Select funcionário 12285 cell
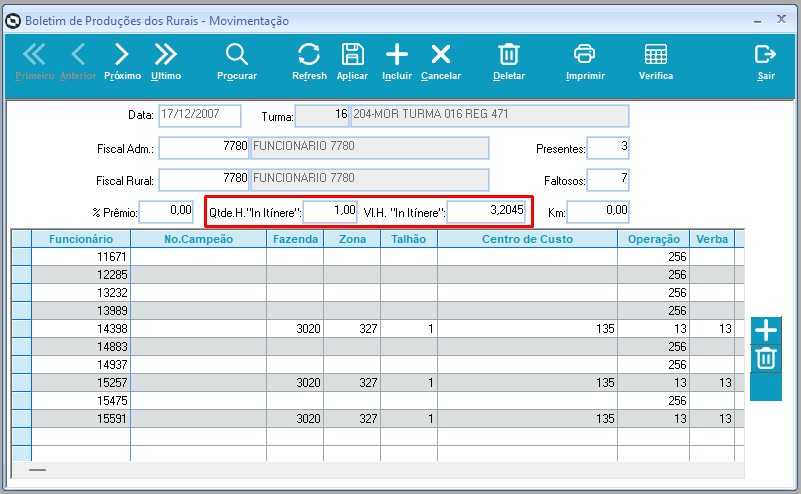The height and width of the screenshot is (494, 801). pos(81,274)
